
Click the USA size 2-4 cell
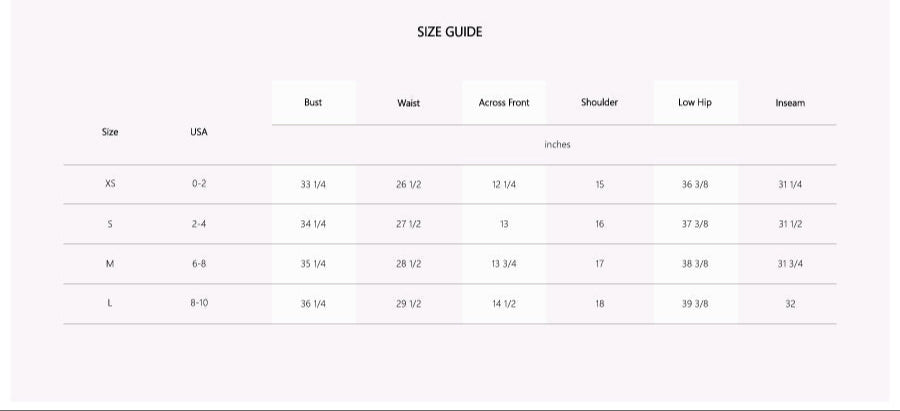[x=199, y=224]
